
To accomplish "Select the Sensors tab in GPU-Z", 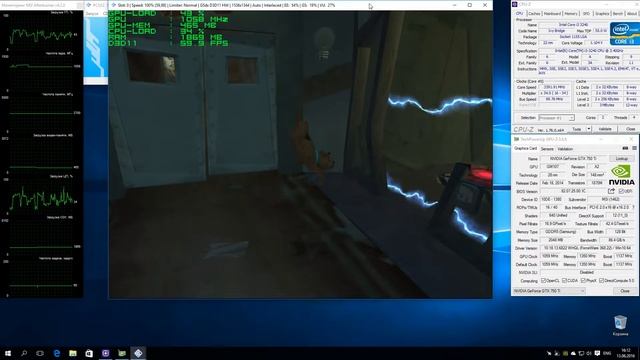I will (547, 149).
